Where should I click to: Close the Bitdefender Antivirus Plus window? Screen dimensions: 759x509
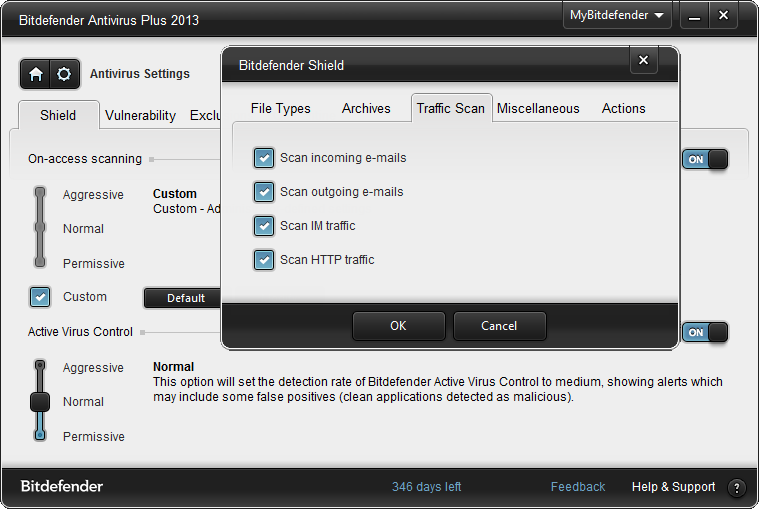click(723, 15)
